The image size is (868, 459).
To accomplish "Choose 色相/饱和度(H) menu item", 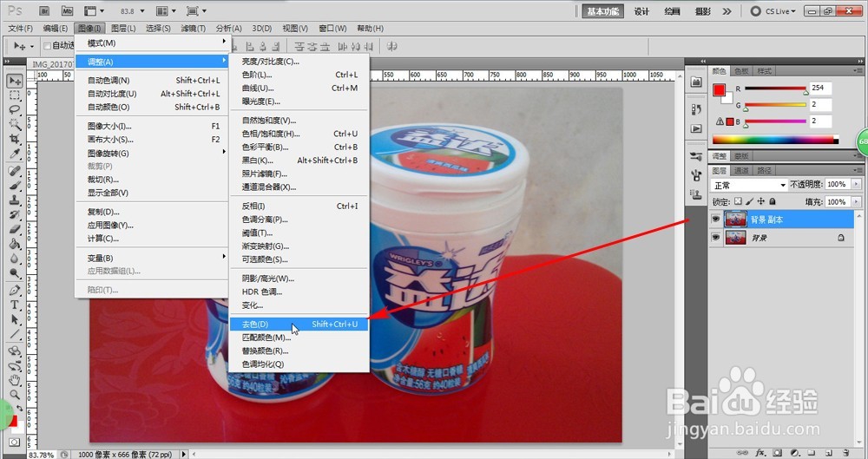I will pyautogui.click(x=299, y=134).
